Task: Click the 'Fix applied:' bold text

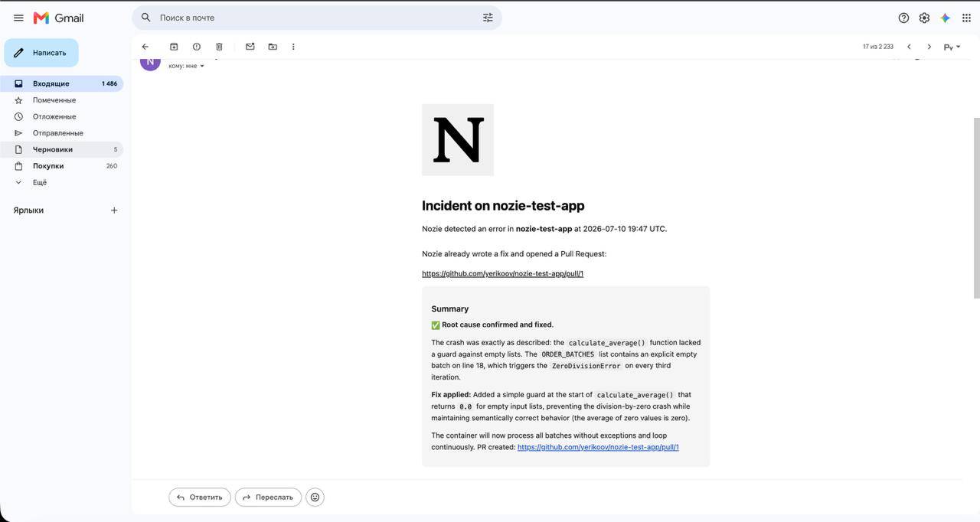Action: [x=451, y=395]
